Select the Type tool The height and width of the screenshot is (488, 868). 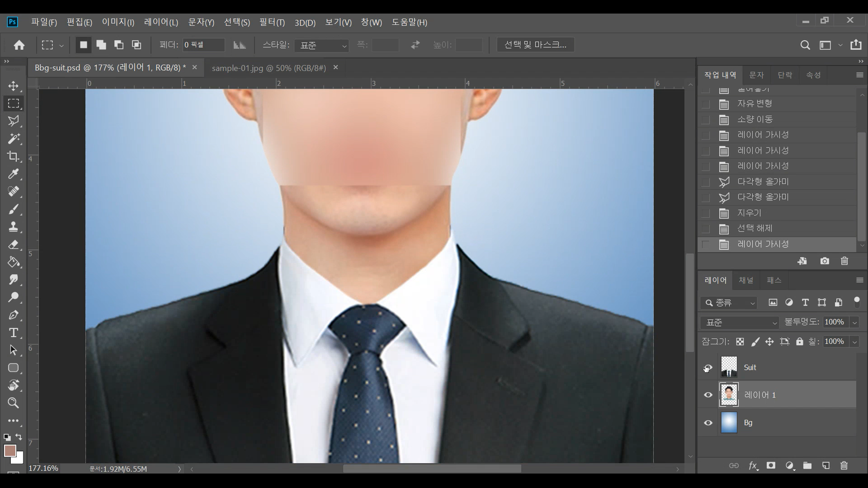click(14, 333)
